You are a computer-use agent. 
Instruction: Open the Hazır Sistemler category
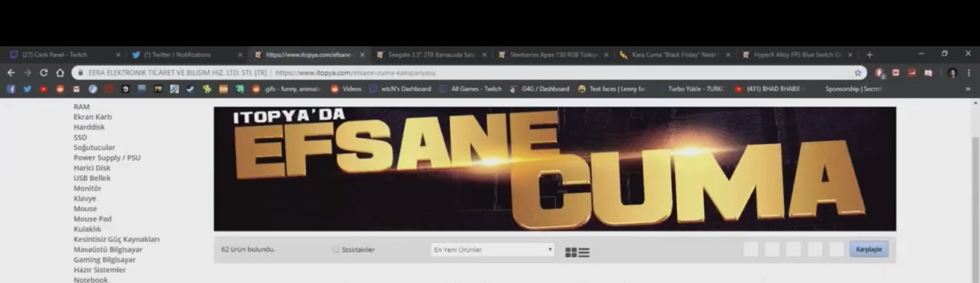pyautogui.click(x=100, y=270)
